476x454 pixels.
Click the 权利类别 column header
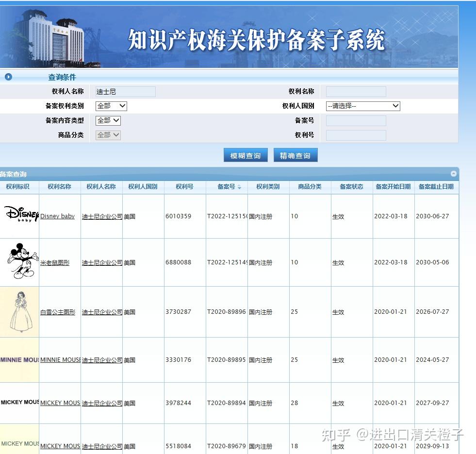pyautogui.click(x=268, y=187)
